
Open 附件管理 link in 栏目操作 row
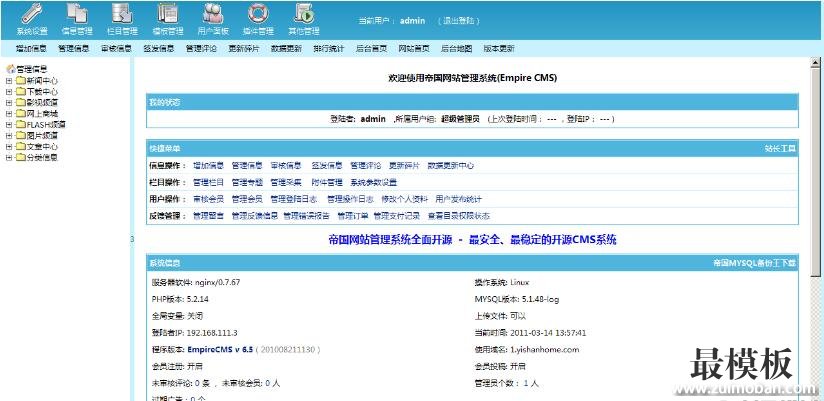point(327,182)
